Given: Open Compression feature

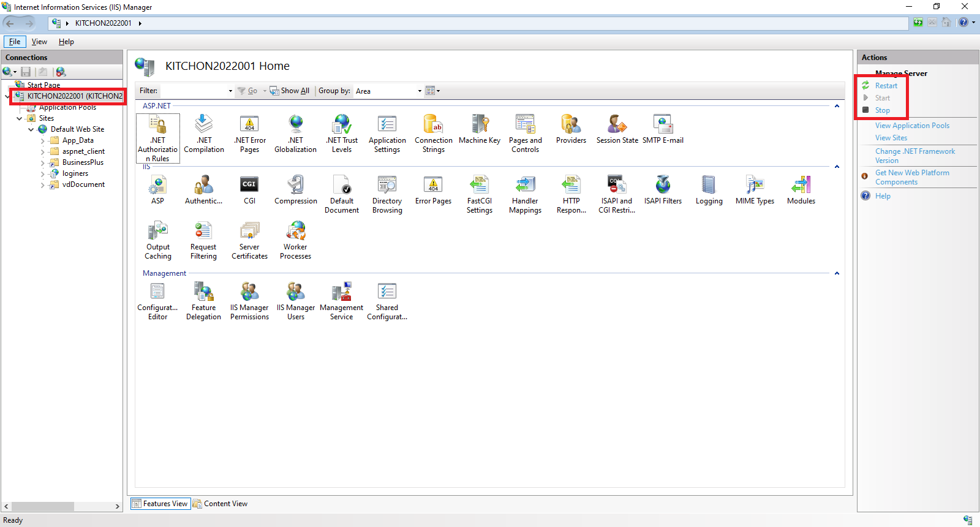Looking at the screenshot, I should [x=296, y=190].
